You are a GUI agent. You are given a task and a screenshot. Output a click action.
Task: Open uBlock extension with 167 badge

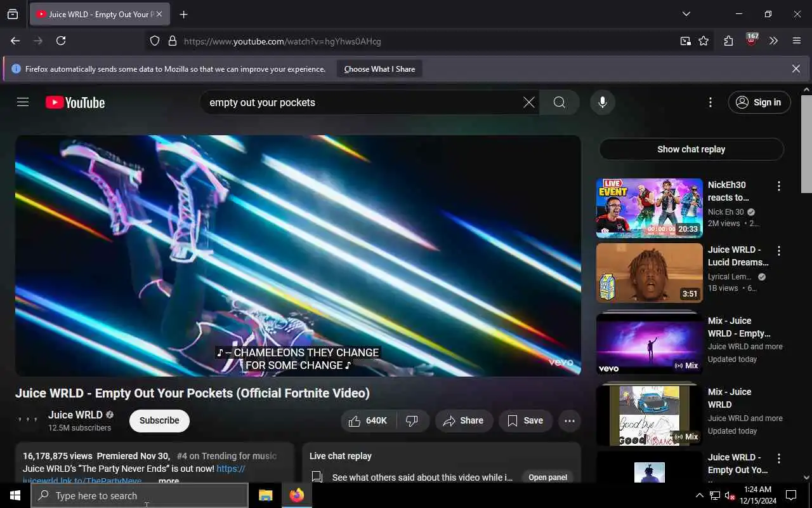pyautogui.click(x=752, y=41)
